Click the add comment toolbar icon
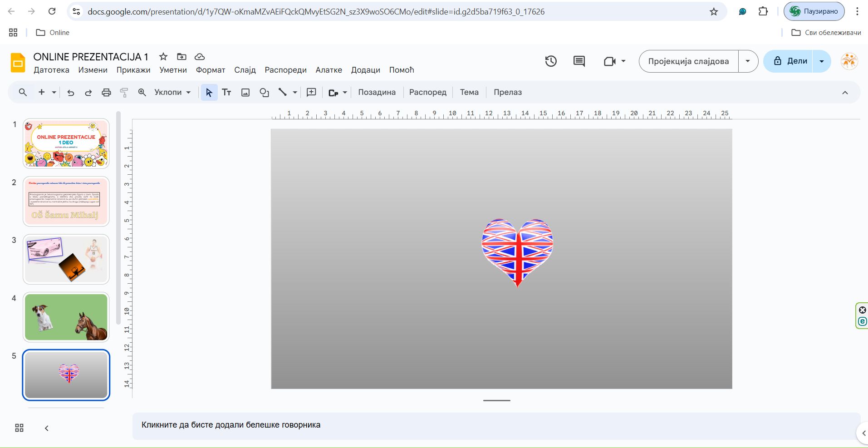868x448 pixels. [x=311, y=93]
